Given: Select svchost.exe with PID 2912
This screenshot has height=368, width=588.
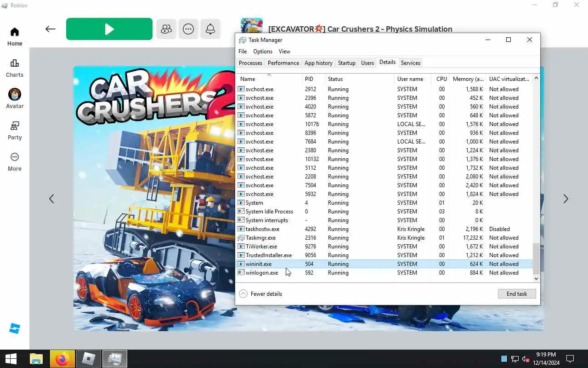Looking at the screenshot, I should point(384,89).
